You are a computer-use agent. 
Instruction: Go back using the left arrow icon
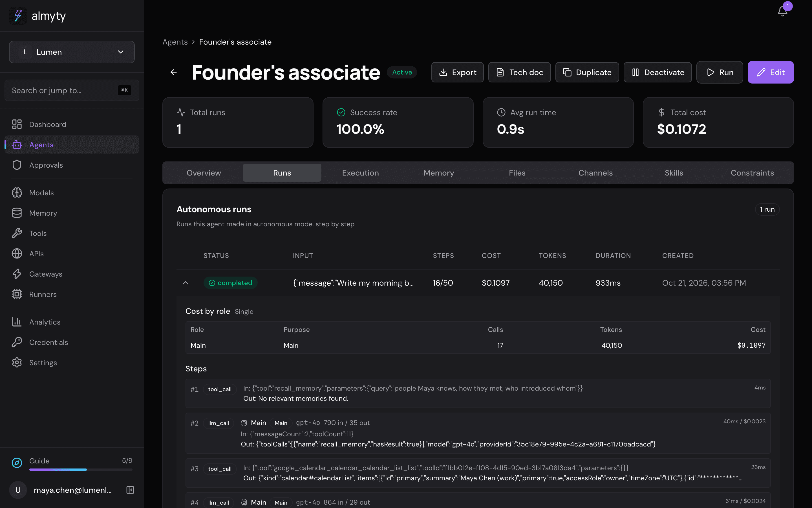pyautogui.click(x=173, y=72)
